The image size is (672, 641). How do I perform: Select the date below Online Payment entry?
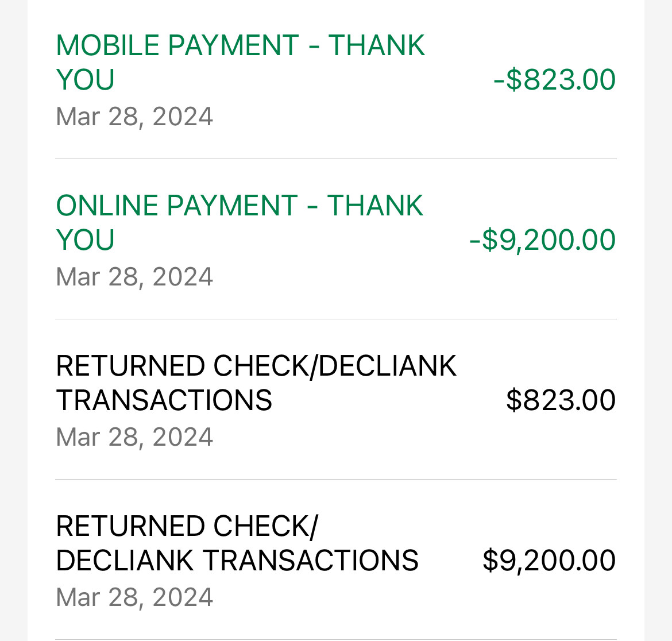134,277
